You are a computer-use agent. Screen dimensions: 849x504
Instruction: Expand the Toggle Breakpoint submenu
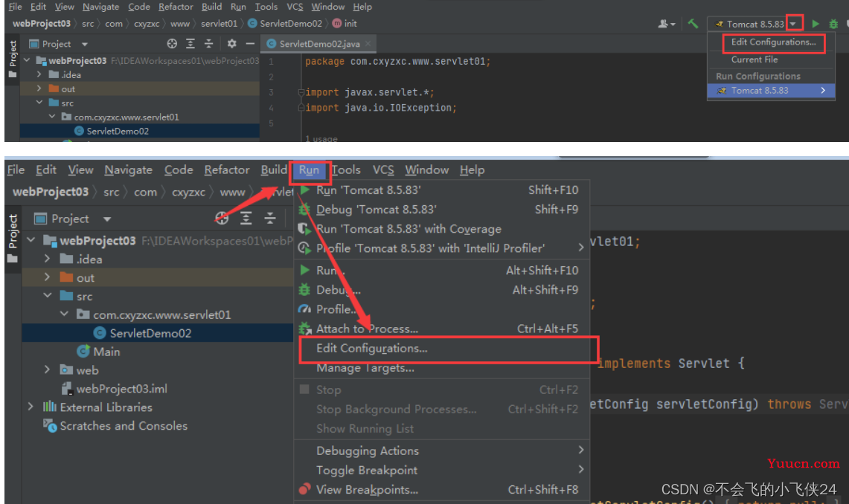[580, 469]
